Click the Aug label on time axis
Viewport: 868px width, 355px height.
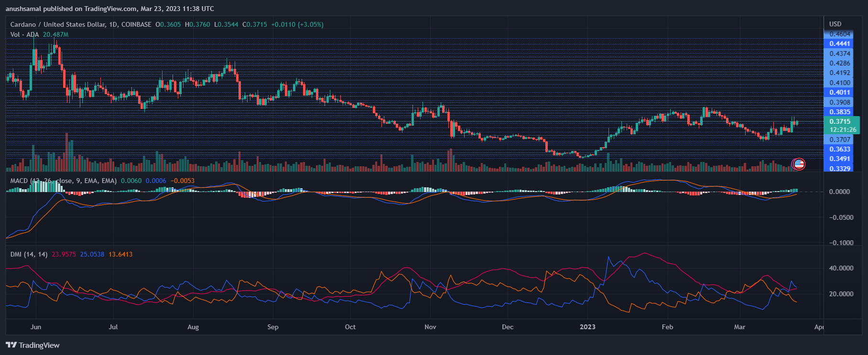[x=193, y=327]
